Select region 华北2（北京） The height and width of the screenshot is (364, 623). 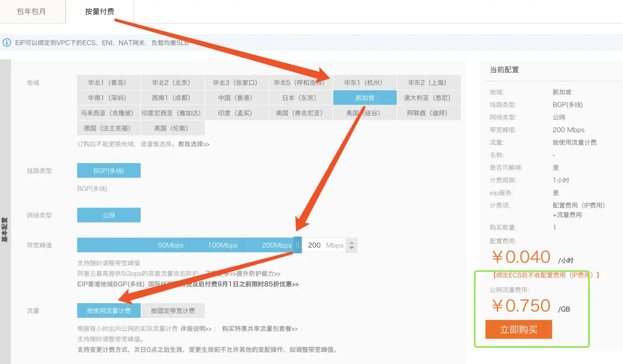coord(173,83)
